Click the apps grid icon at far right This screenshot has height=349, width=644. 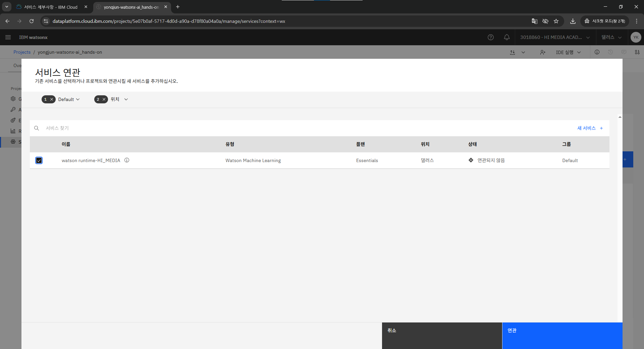[637, 52]
